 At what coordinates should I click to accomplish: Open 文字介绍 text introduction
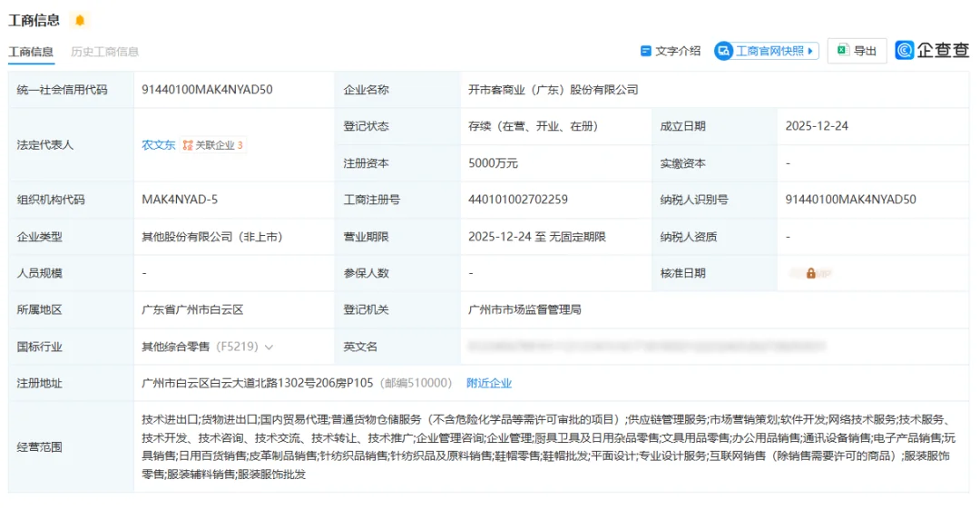pos(671,52)
